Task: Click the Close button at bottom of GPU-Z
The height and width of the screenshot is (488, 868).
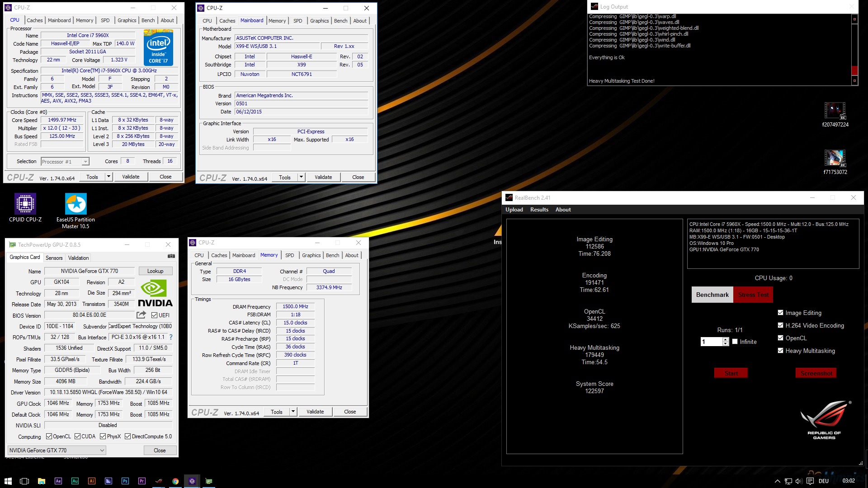Action: [160, 450]
